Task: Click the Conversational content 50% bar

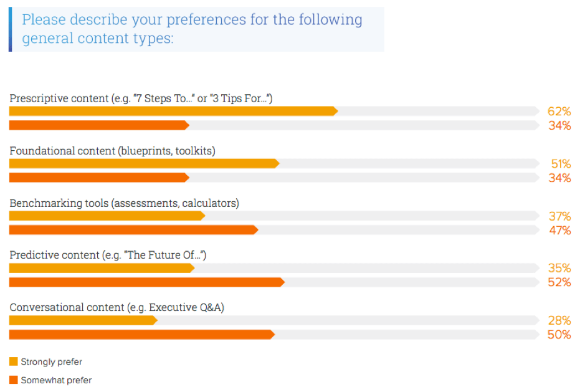Action: (142, 335)
